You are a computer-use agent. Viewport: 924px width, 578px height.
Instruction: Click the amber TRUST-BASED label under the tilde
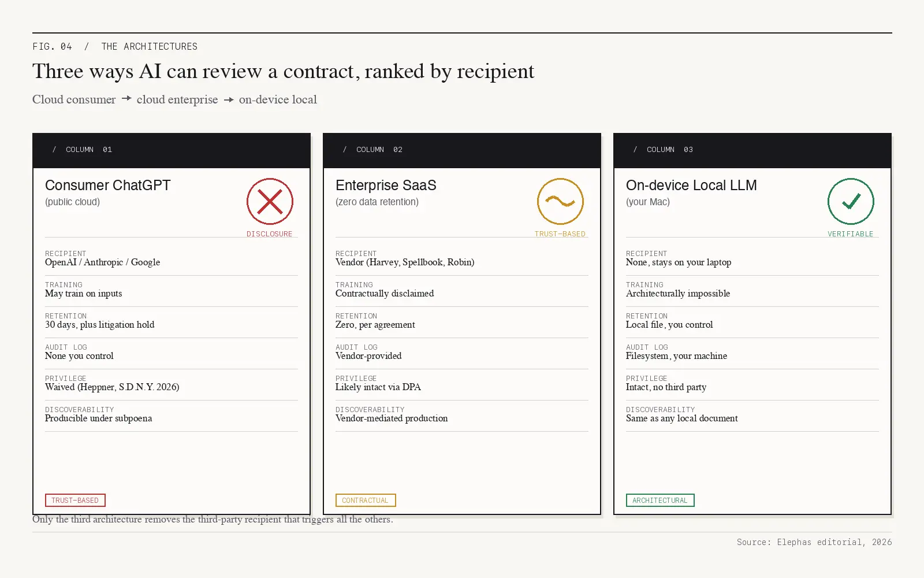(560, 234)
